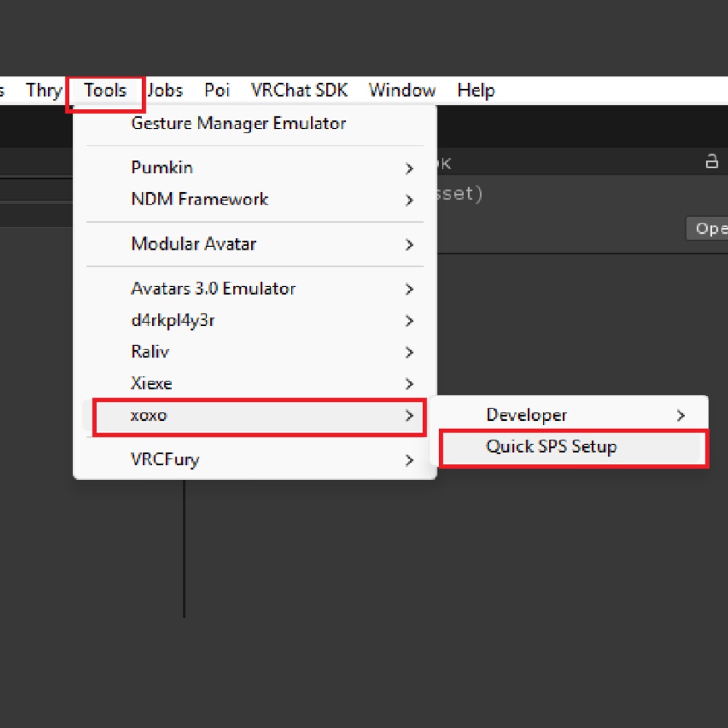728x728 pixels.
Task: Open the NDM Framework submenu
Action: click(254, 199)
